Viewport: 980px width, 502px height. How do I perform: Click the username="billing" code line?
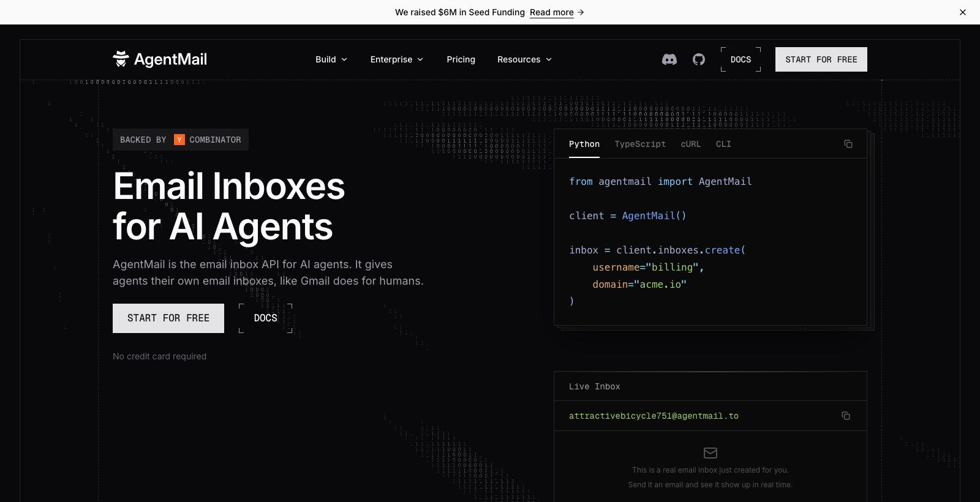648,267
